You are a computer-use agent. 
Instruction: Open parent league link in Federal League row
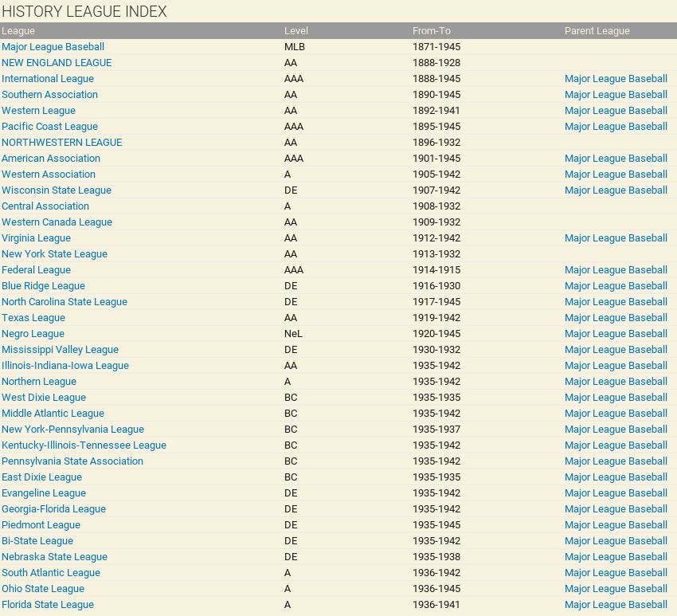click(x=616, y=270)
